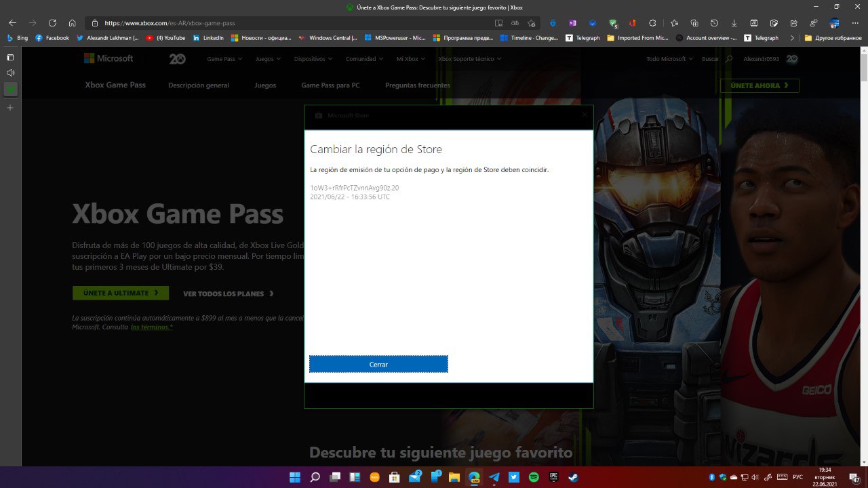Click the Cerrar button in the dialog
This screenshot has height=488, width=868.
[x=378, y=364]
